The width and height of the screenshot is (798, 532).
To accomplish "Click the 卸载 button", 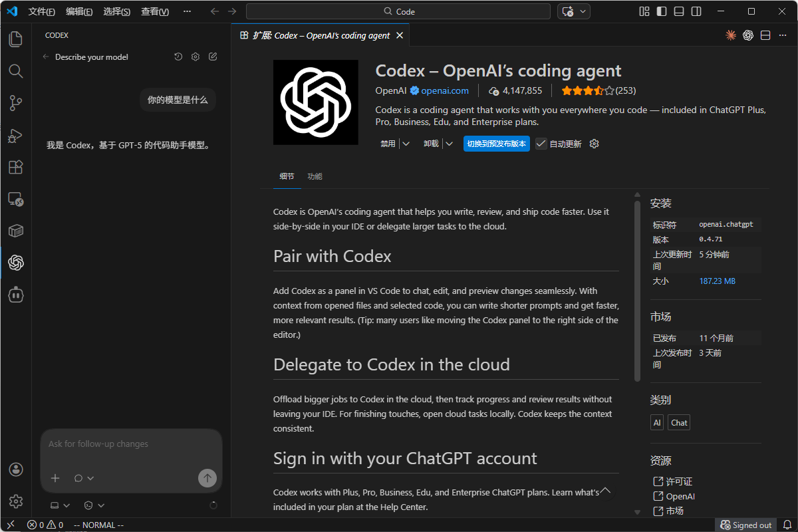I will pyautogui.click(x=431, y=144).
